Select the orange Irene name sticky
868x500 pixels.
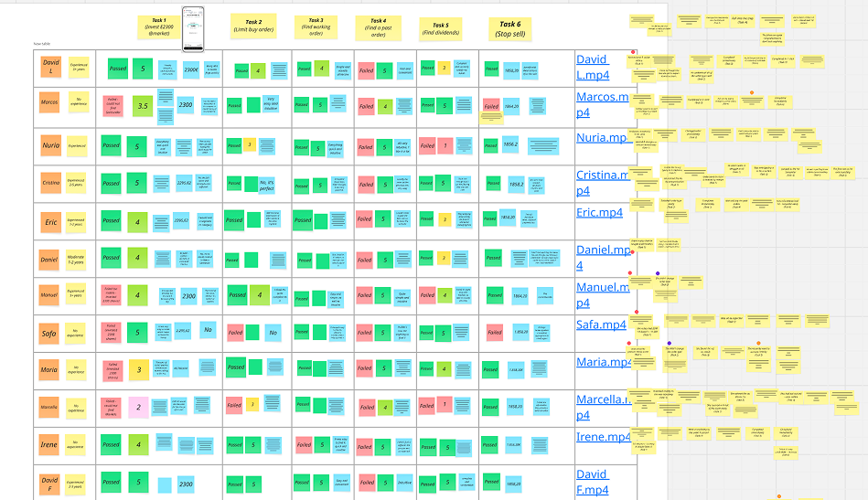click(x=48, y=444)
